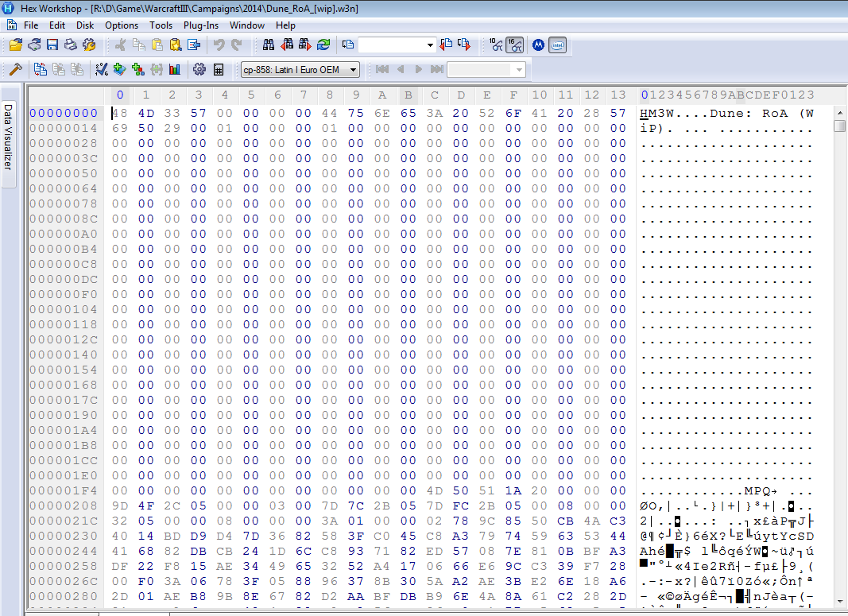Screen dimensions: 848x616
Task: Click the hammer tool icon
Action: [x=16, y=69]
